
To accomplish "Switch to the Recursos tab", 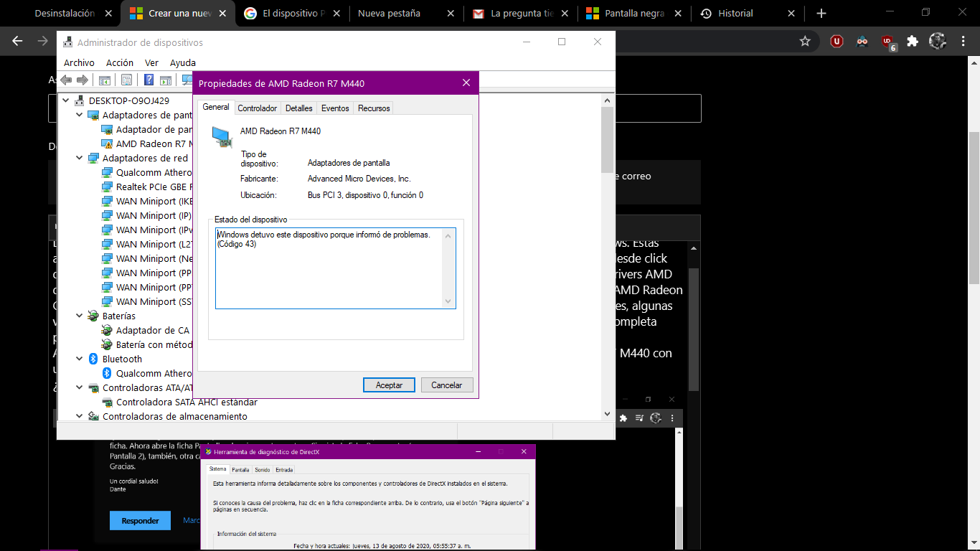I will [x=374, y=108].
